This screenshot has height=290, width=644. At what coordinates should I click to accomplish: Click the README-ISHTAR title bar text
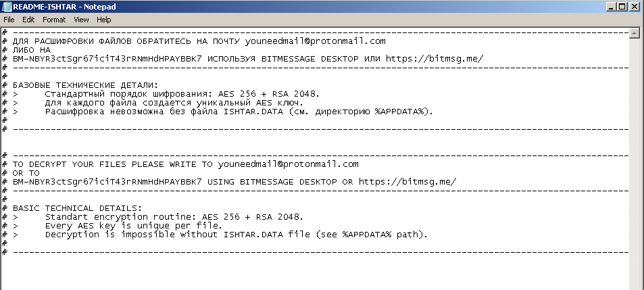click(64, 7)
